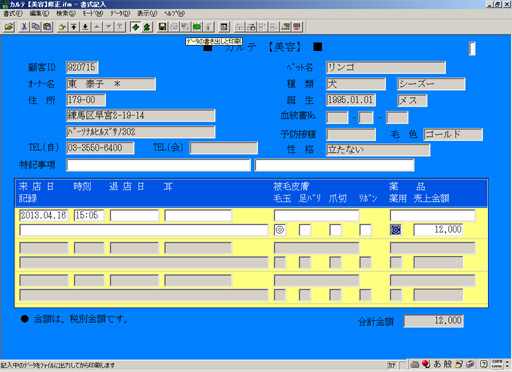Click the green forward arrow icon

[135, 27]
